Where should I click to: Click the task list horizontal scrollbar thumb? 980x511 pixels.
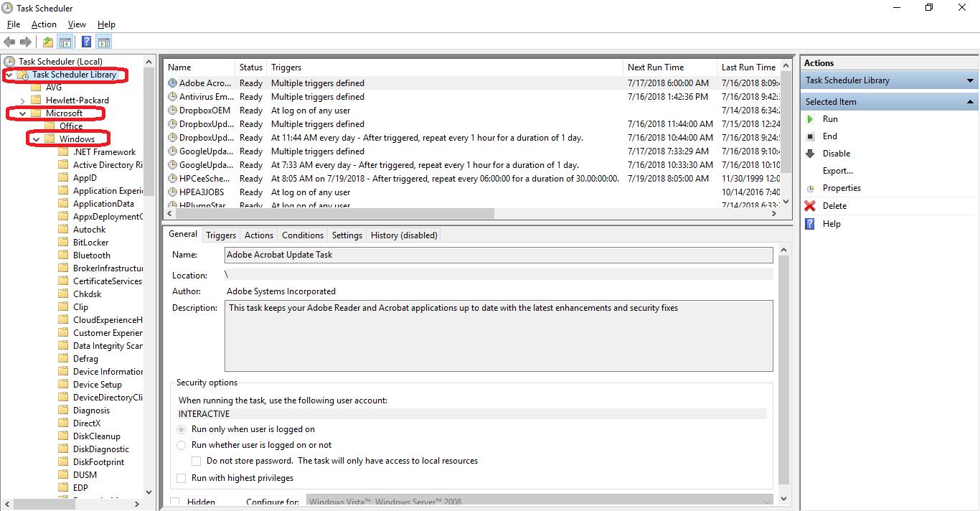pos(335,213)
